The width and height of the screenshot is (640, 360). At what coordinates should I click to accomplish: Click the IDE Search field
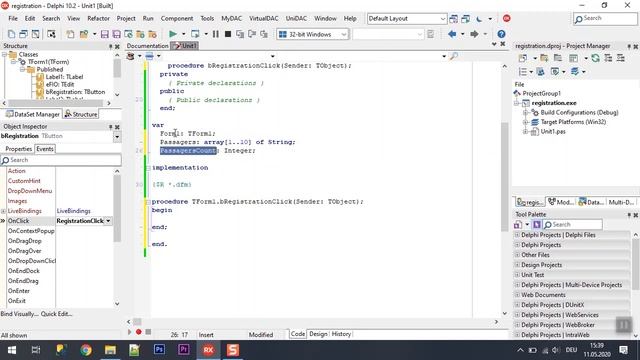[x=605, y=19]
